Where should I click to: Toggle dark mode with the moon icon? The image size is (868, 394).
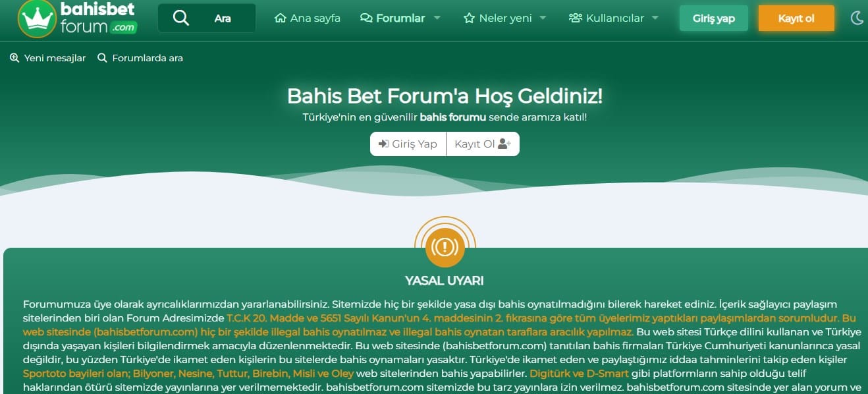[x=857, y=18]
